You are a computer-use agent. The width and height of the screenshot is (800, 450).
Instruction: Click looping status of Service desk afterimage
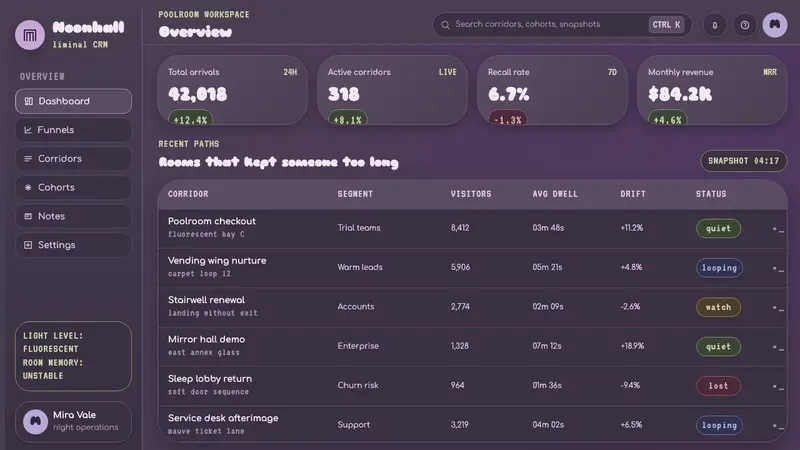coord(719,425)
